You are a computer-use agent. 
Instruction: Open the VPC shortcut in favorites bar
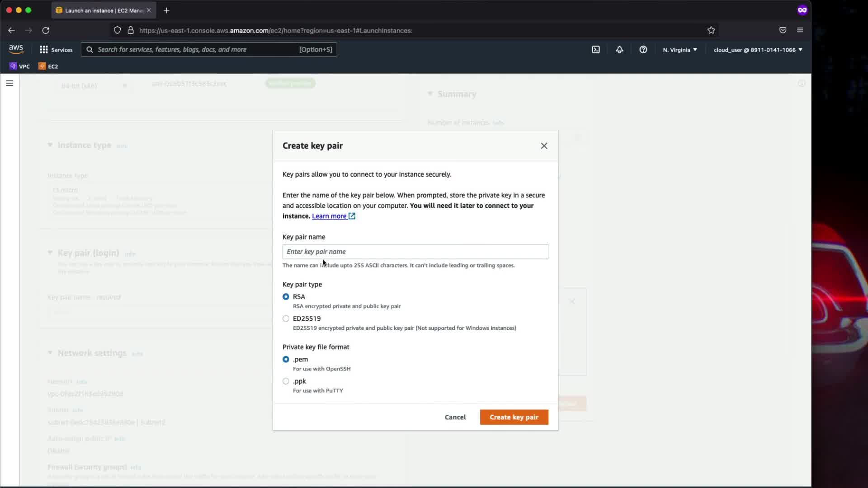click(x=20, y=66)
